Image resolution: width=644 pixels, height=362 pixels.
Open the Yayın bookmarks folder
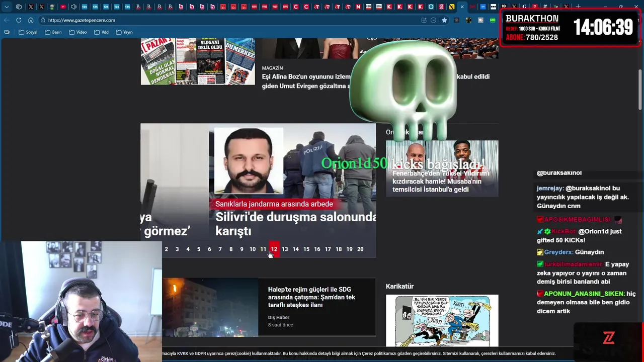(x=124, y=32)
